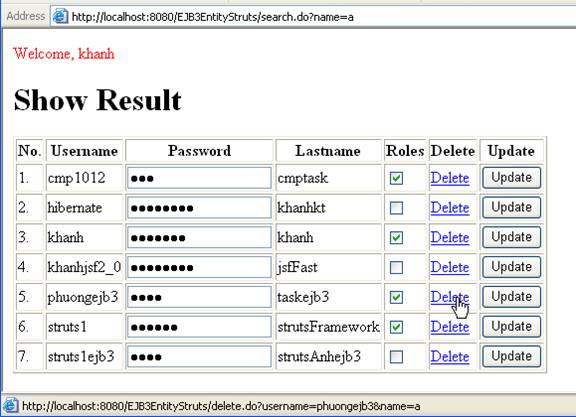Update the struts1ejb3 user
Screen dimensions: 576x417
511,356
